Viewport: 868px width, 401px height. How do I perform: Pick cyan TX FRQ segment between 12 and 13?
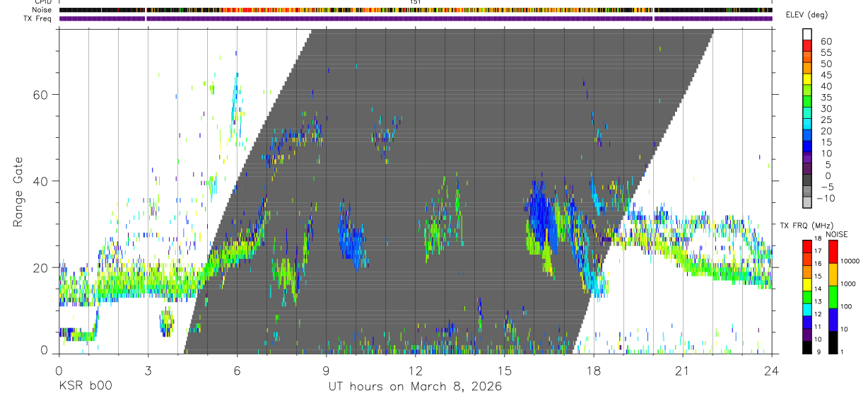807,309
